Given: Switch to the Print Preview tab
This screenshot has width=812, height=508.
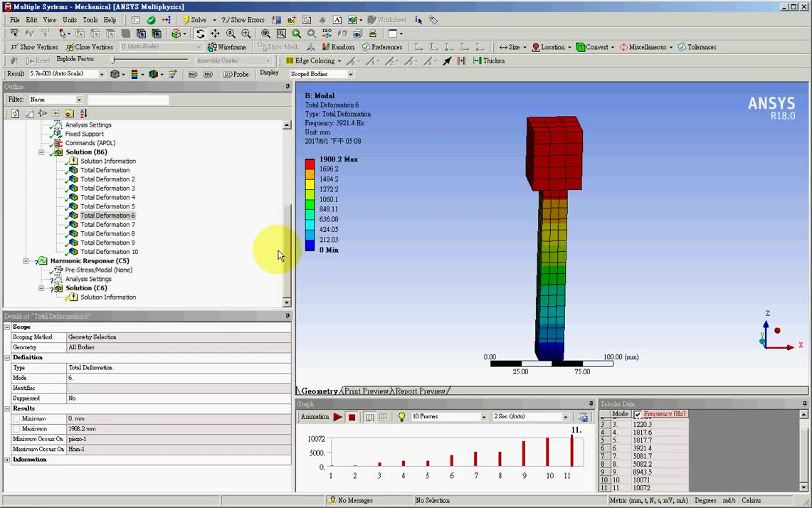Looking at the screenshot, I should tap(366, 391).
